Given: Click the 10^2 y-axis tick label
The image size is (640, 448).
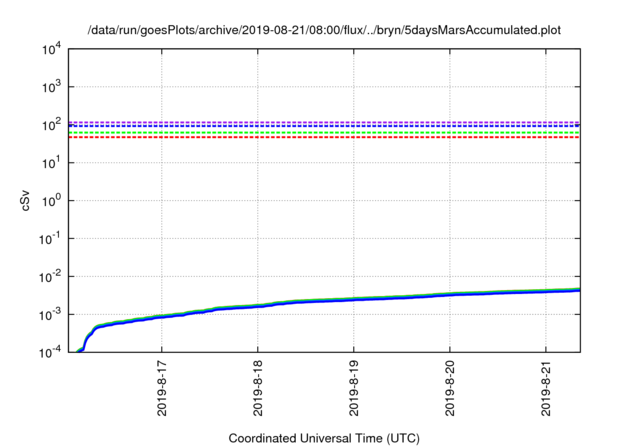Looking at the screenshot, I should (x=51, y=124).
